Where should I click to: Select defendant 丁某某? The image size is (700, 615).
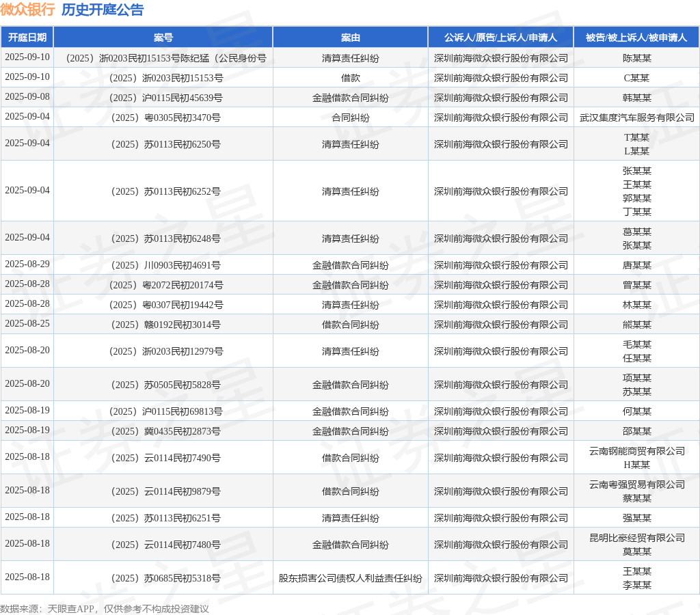click(x=637, y=212)
